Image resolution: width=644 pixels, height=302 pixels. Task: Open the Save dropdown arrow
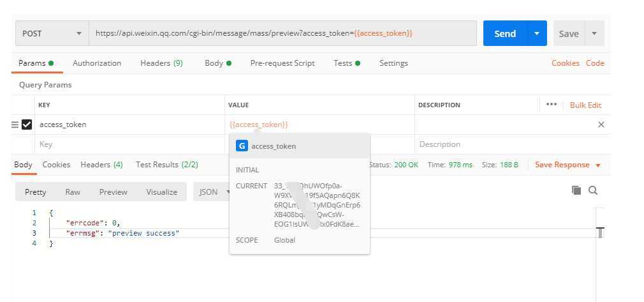594,33
